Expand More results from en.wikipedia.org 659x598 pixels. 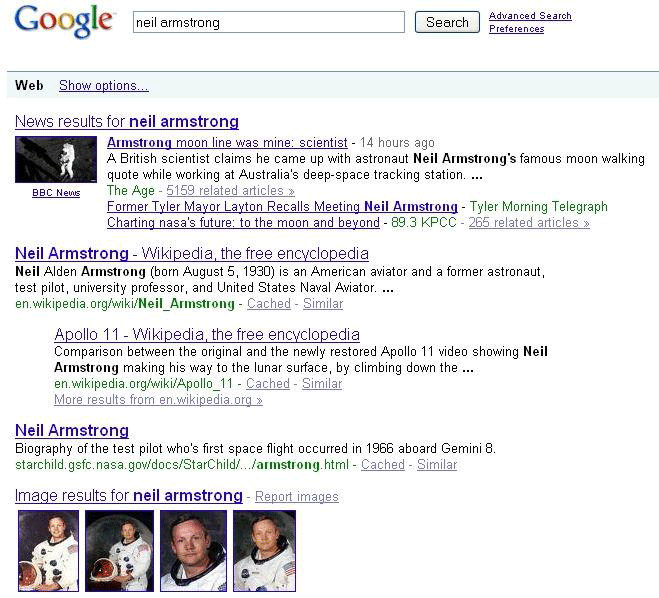tap(158, 400)
